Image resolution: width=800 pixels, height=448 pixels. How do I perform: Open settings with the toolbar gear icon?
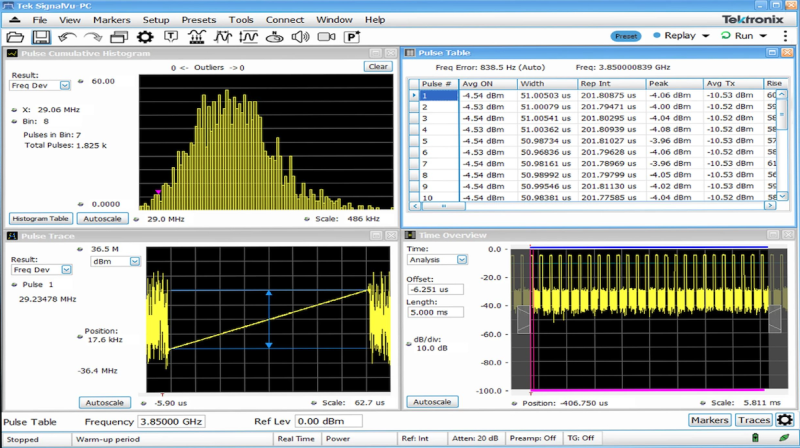(x=145, y=37)
